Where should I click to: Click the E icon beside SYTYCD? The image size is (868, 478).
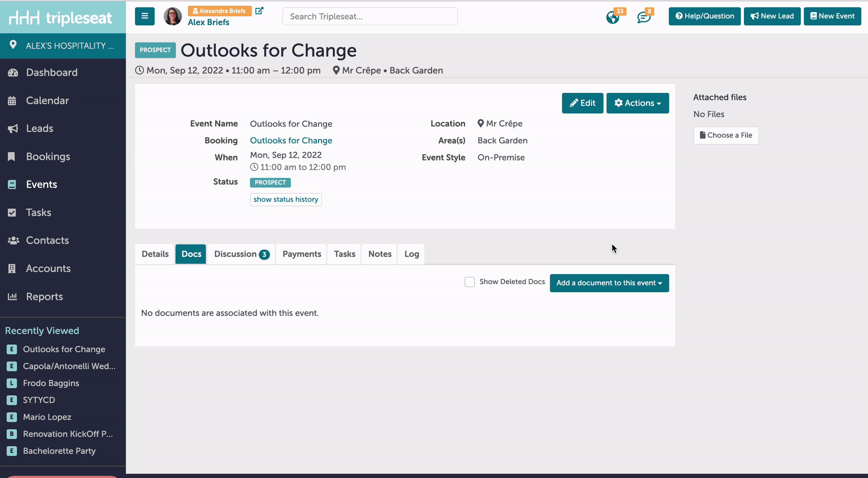tap(12, 400)
